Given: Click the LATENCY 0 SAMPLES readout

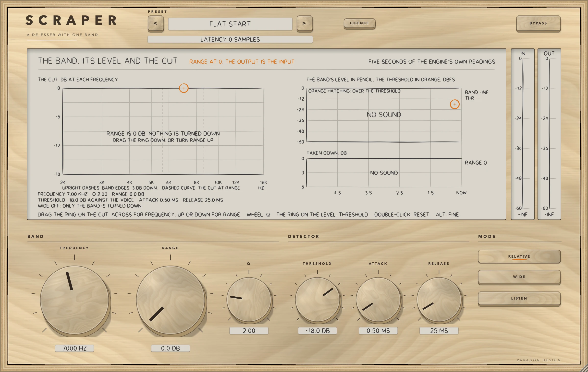Looking at the screenshot, I should point(230,39).
